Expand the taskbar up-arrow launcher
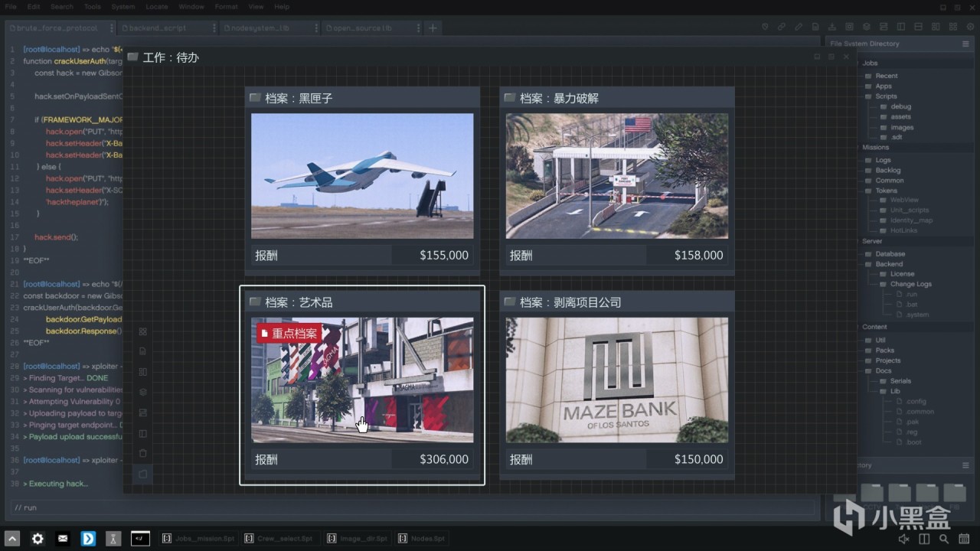Viewport: 980px width, 551px height. tap(11, 539)
